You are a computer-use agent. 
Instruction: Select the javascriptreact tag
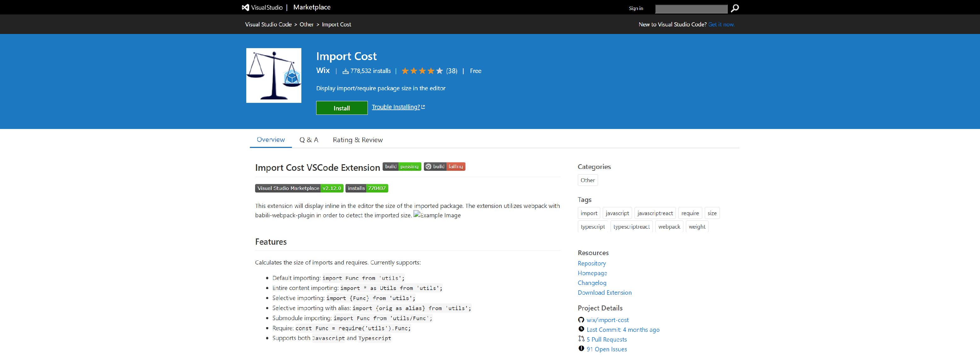655,213
